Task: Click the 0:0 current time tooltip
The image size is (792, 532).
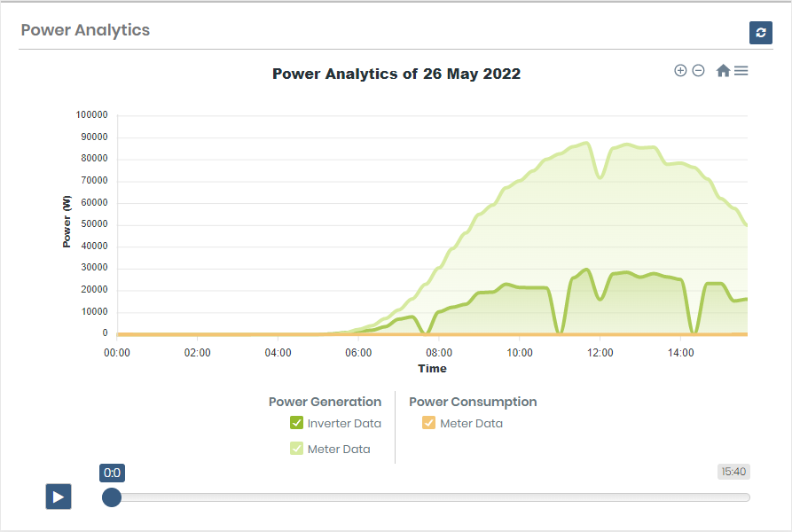Action: pos(112,473)
